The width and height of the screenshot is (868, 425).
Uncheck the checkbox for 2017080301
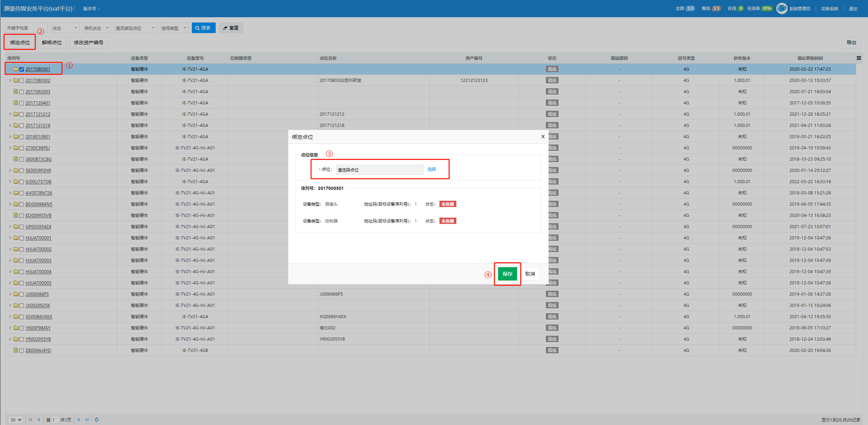click(22, 69)
